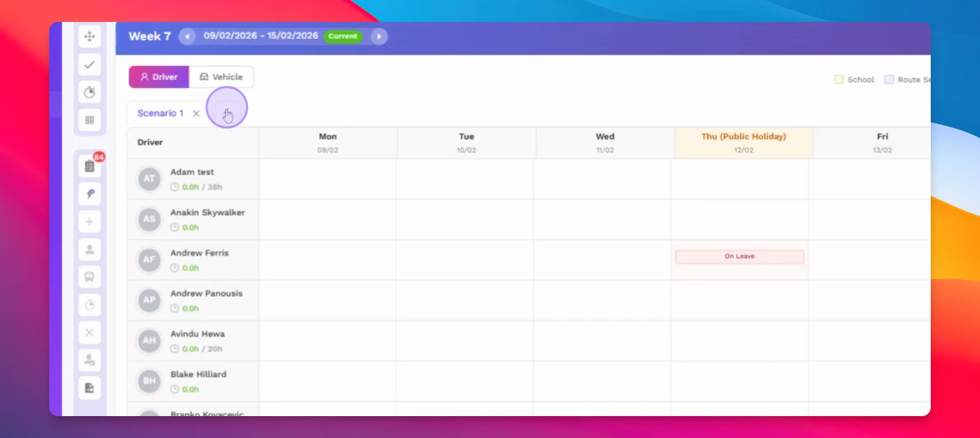Click the clock icon in Andrew Ferris's row
Viewport: 980px width, 438px height.
click(174, 268)
